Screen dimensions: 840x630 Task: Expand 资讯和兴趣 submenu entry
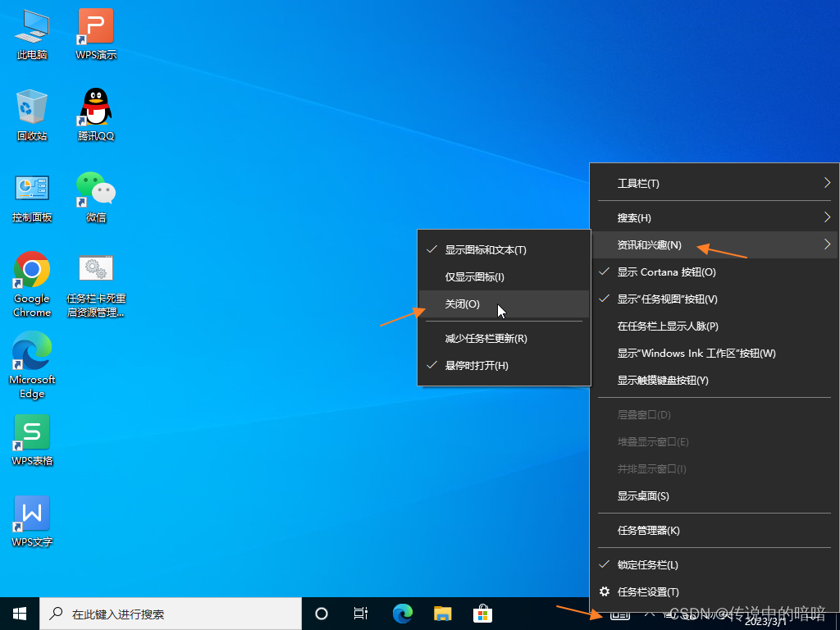(714, 244)
